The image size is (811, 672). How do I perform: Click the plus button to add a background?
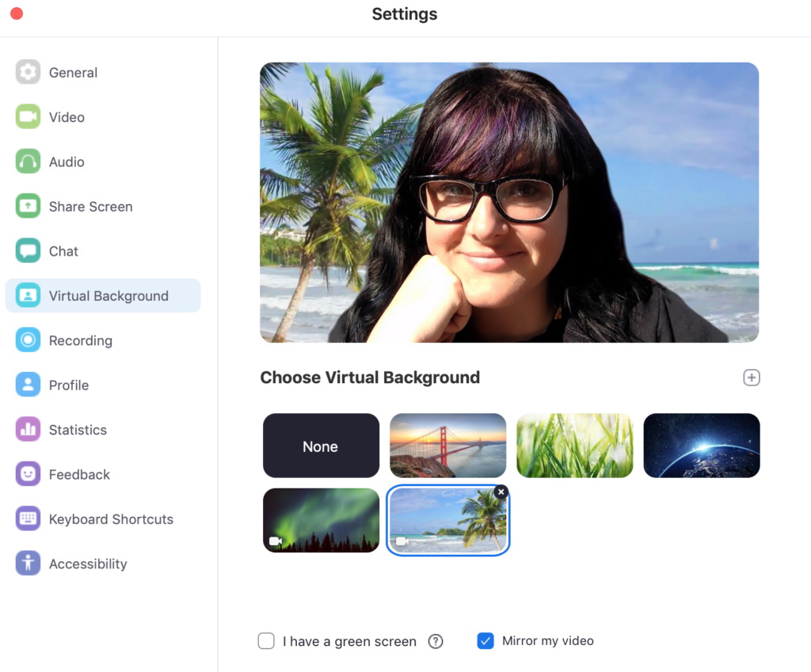(751, 378)
